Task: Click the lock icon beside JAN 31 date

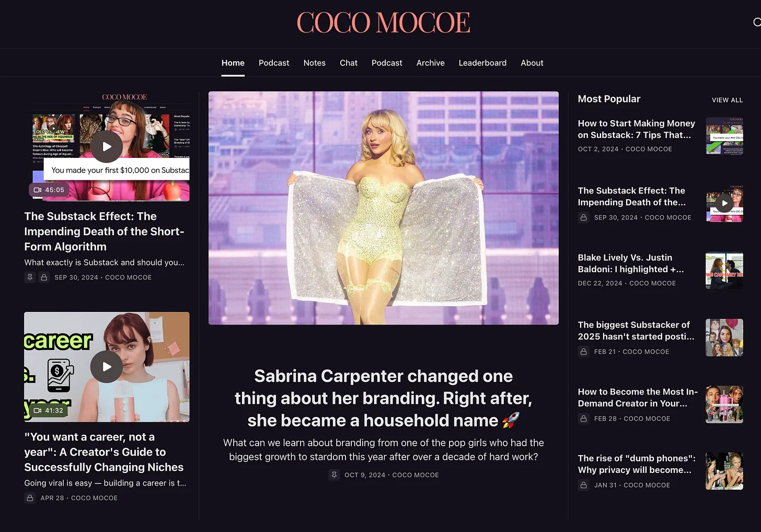Action: [583, 485]
